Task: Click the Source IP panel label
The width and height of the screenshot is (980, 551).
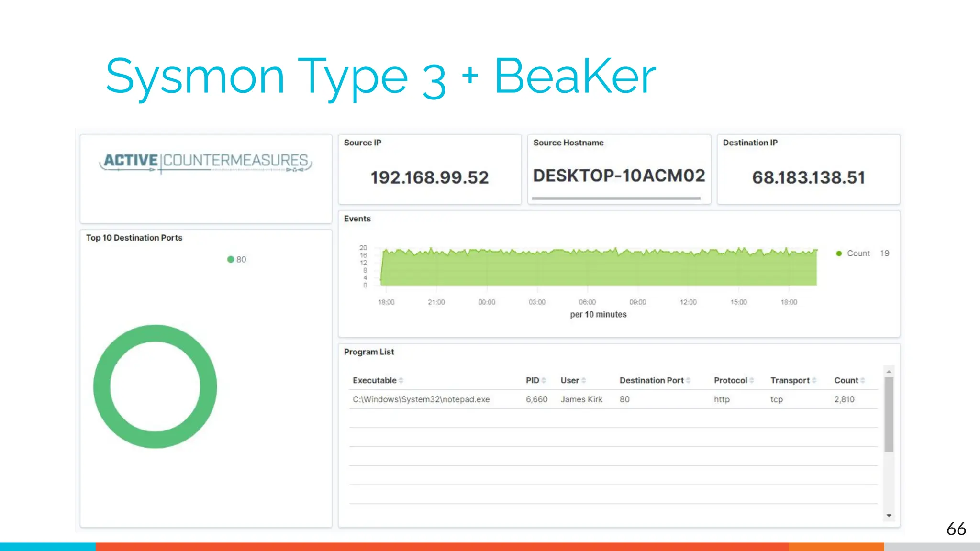Action: click(362, 143)
